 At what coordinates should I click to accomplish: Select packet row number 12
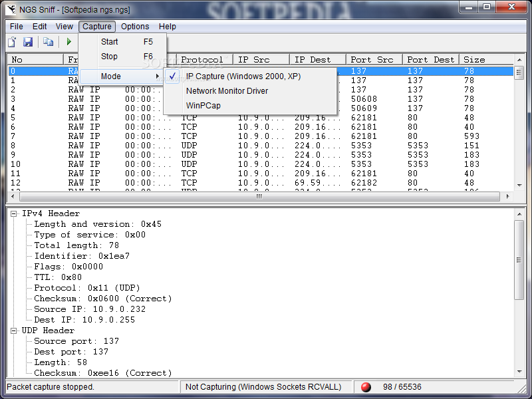[261, 183]
